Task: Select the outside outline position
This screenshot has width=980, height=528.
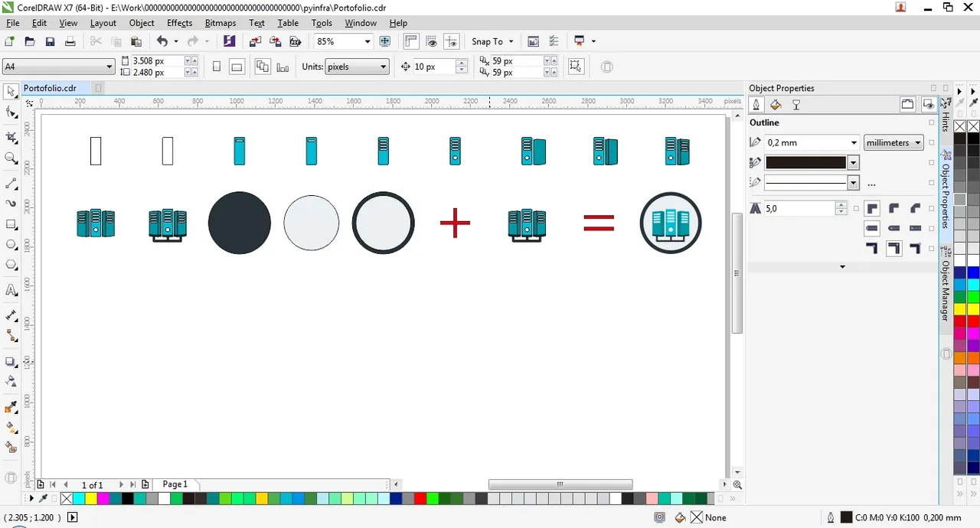Action: click(873, 248)
